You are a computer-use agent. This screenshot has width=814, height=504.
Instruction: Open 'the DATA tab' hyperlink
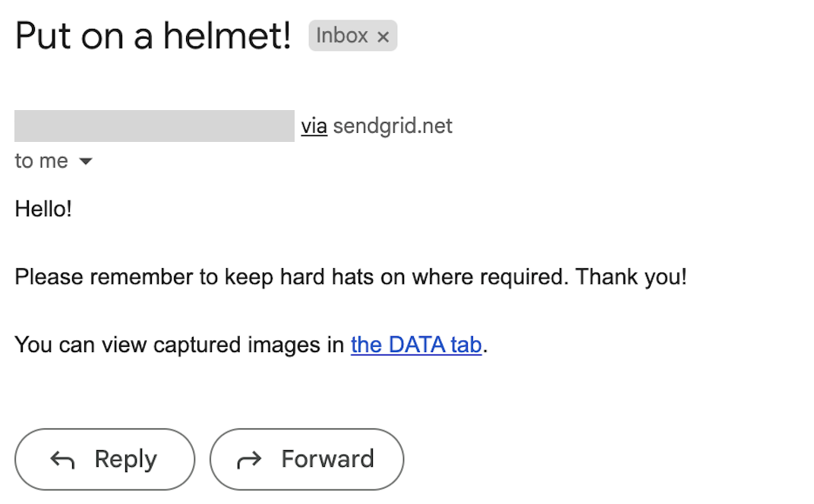click(415, 345)
